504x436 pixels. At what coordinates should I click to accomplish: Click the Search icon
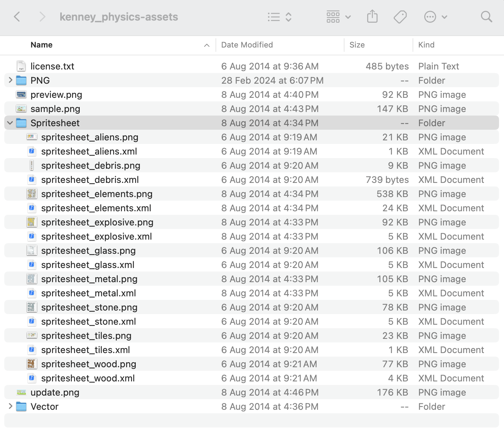tap(486, 16)
